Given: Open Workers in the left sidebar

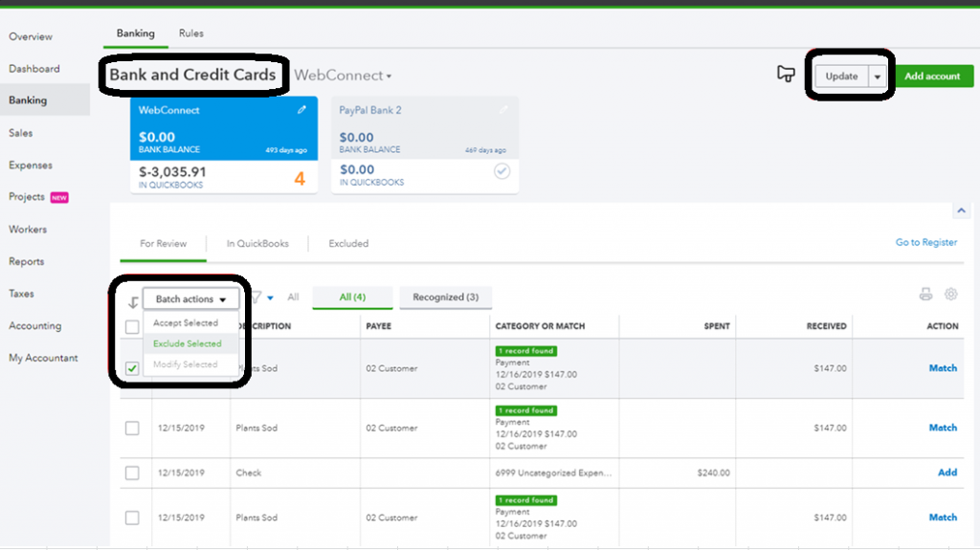Looking at the screenshot, I should (28, 230).
